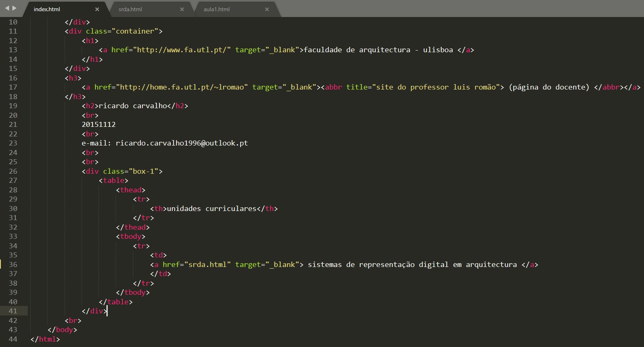Click the closing 'table' tag on line 40
Screen dimensions: 644x347
pyautogui.click(x=116, y=302)
